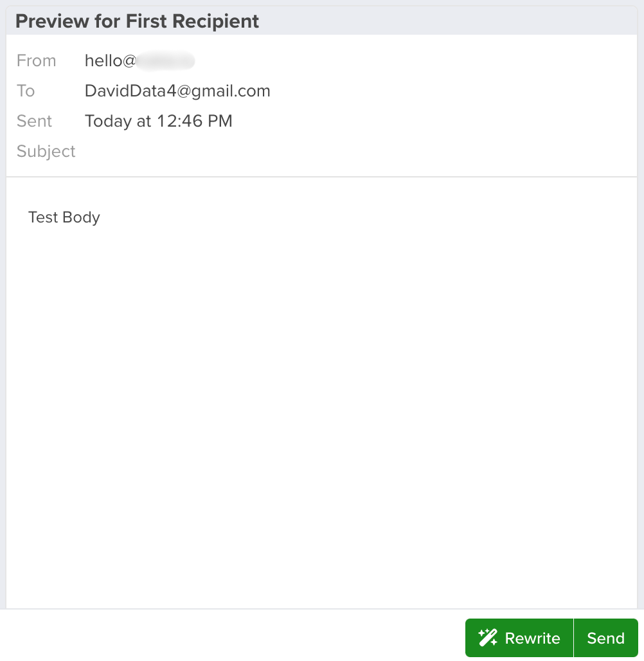Click the blurred sender domain
The height and width of the screenshot is (661, 644).
(x=165, y=60)
